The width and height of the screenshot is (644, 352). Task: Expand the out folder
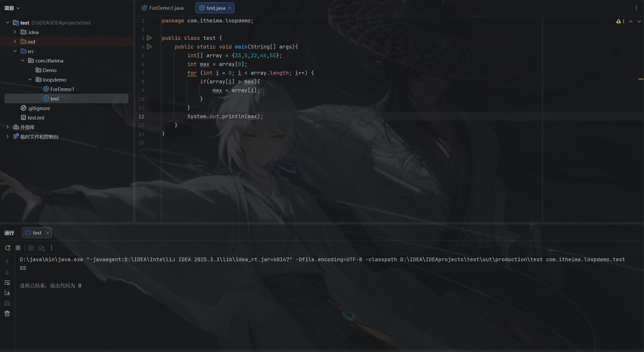coord(15,42)
